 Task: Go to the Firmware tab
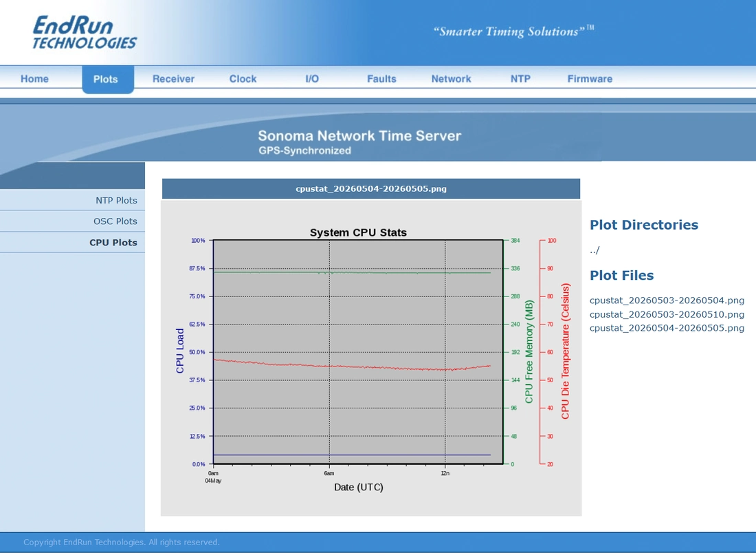pos(590,78)
